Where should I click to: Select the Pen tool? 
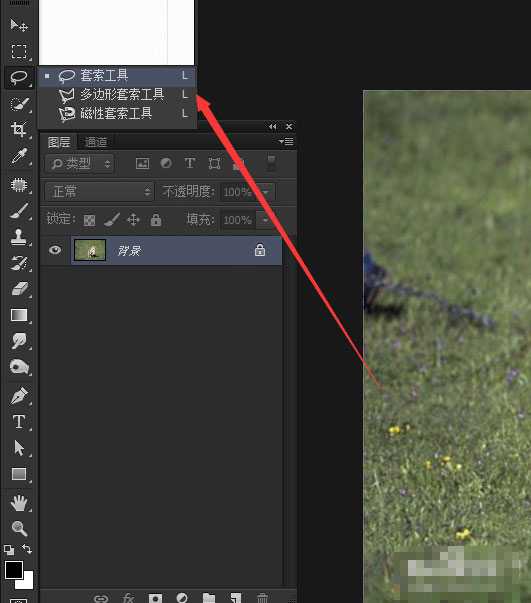click(x=18, y=396)
